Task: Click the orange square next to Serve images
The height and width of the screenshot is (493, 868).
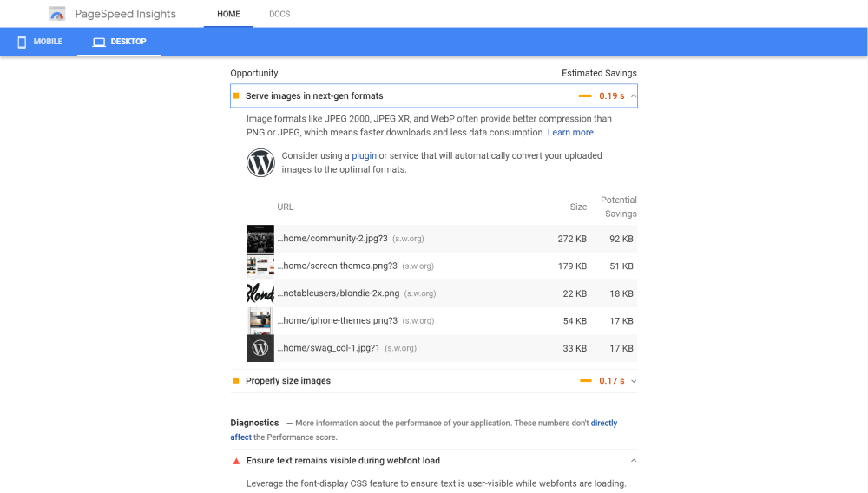Action: [236, 95]
